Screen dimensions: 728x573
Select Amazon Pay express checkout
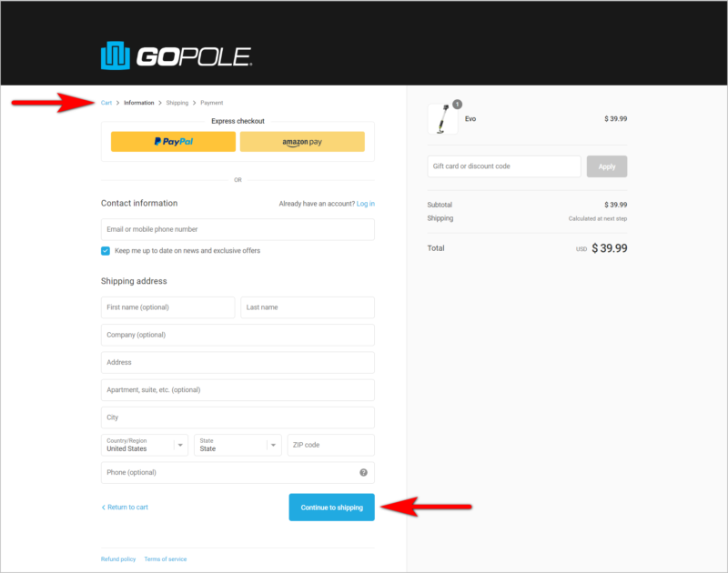[302, 141]
